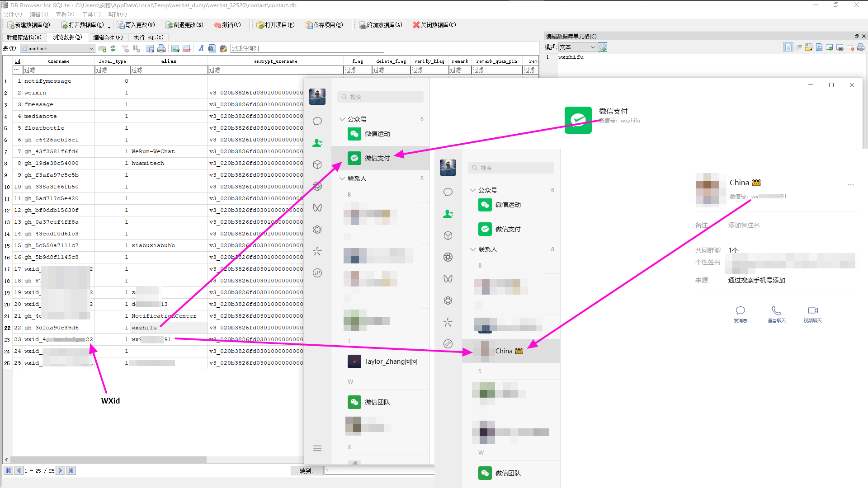Select 微信运动 in rear WeChat list
The image size is (868, 488).
coord(381,134)
